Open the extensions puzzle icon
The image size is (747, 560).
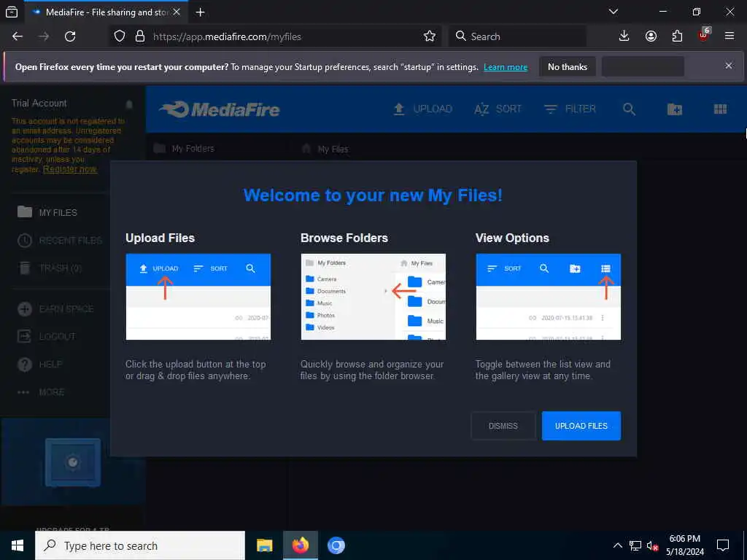pyautogui.click(x=677, y=36)
